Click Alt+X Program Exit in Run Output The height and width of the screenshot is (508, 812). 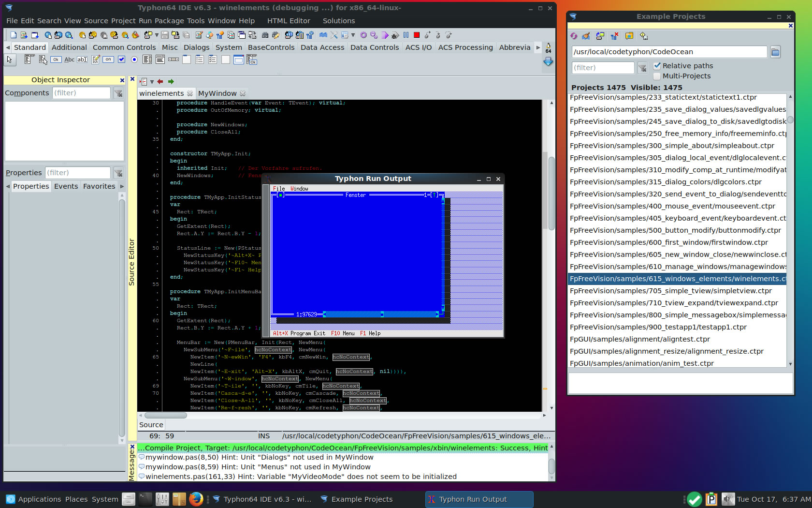pyautogui.click(x=299, y=333)
